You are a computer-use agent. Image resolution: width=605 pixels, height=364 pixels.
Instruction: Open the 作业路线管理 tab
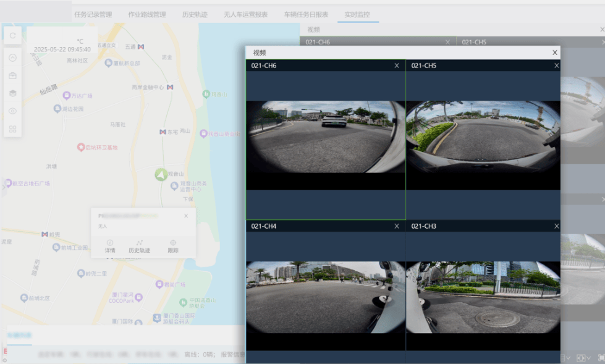tap(147, 14)
